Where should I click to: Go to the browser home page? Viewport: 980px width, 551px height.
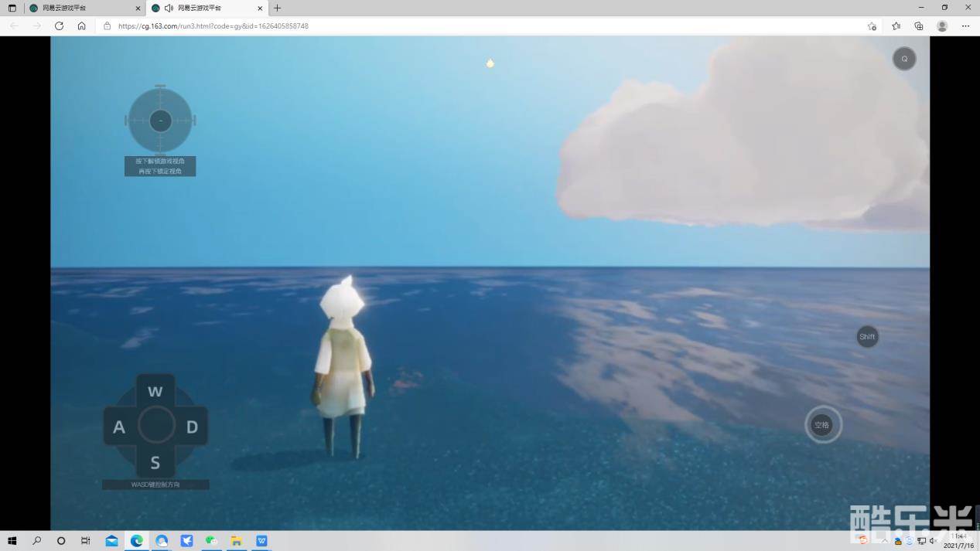[x=81, y=26]
